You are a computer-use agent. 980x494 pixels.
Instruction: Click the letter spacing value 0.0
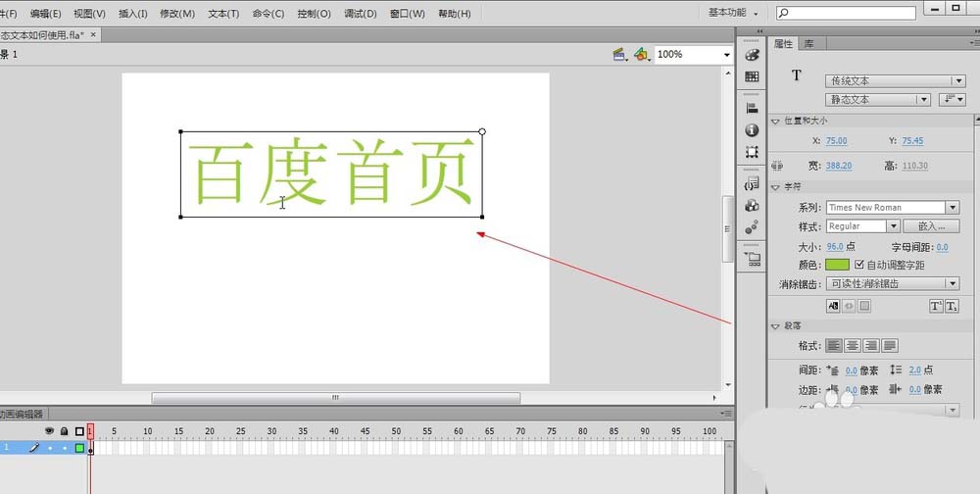pos(942,247)
